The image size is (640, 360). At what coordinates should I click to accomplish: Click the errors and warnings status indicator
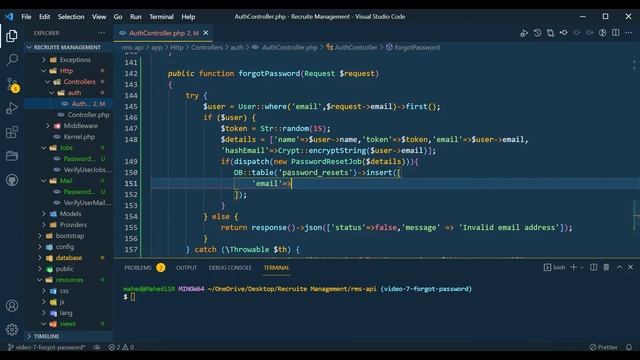click(121, 347)
